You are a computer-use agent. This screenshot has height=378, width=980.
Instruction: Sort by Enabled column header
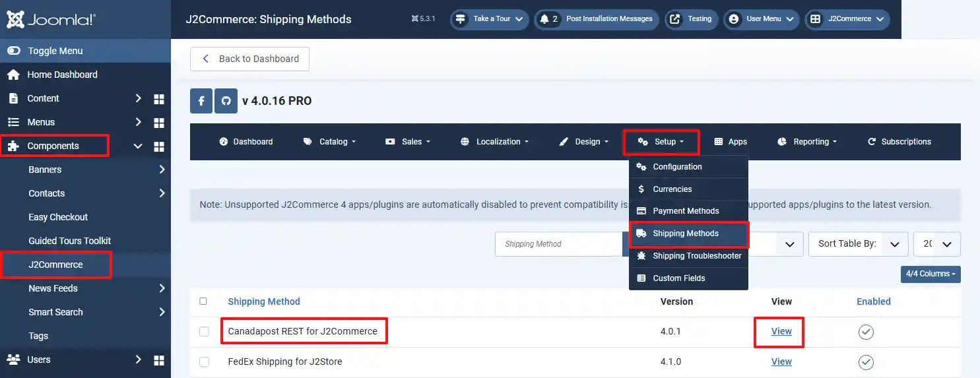[874, 301]
